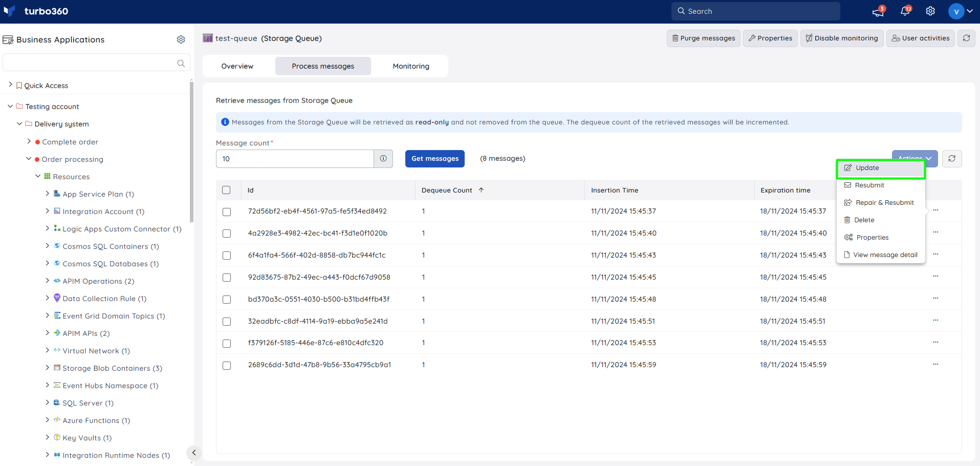Open Business Applications settings gear
Image resolution: width=980 pixels, height=466 pixels.
[x=181, y=39]
